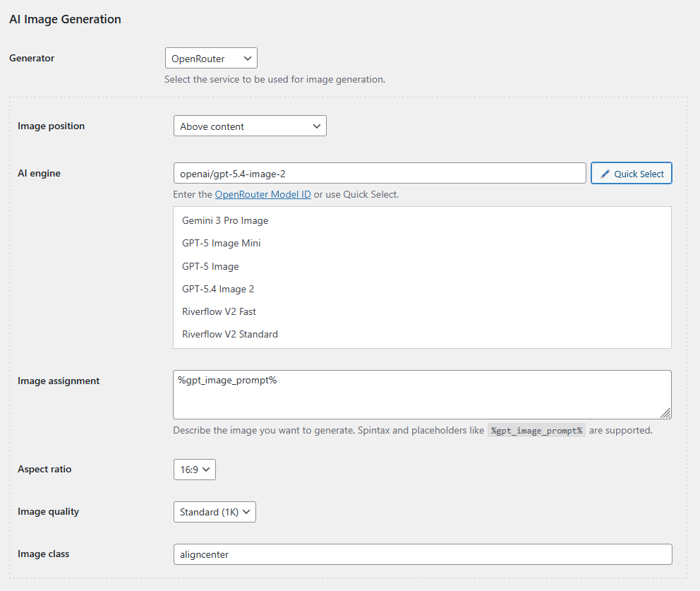
Task: Open the Image quality Standard (1K) dropdown
Action: coord(215,512)
